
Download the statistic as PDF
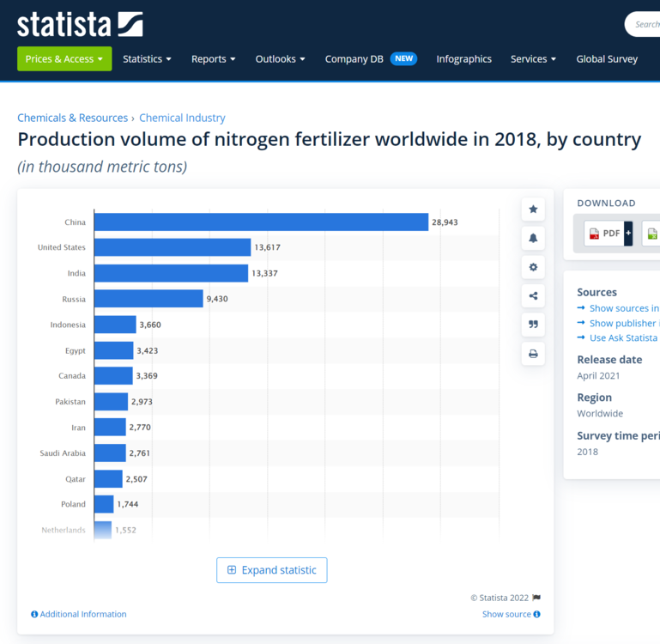pyautogui.click(x=608, y=234)
